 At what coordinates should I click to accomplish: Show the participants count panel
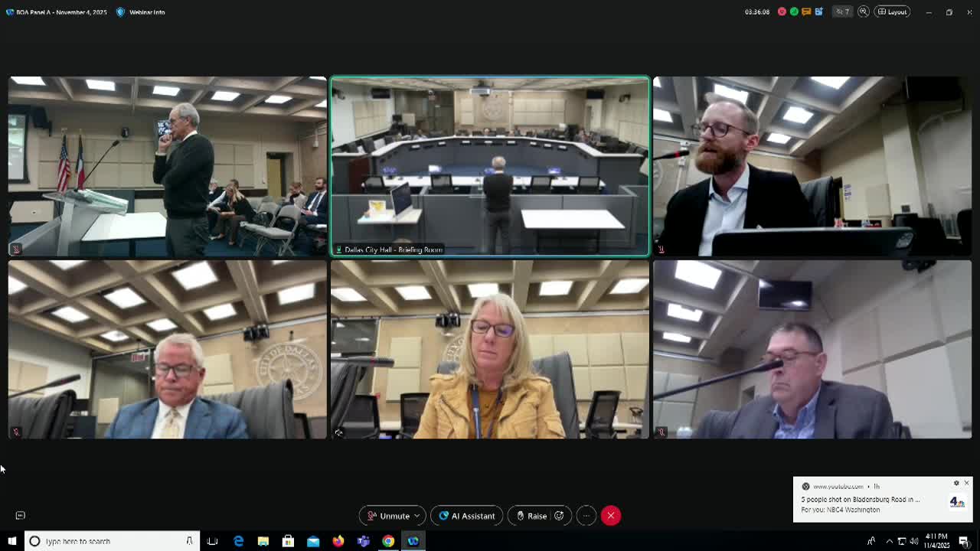coord(843,11)
